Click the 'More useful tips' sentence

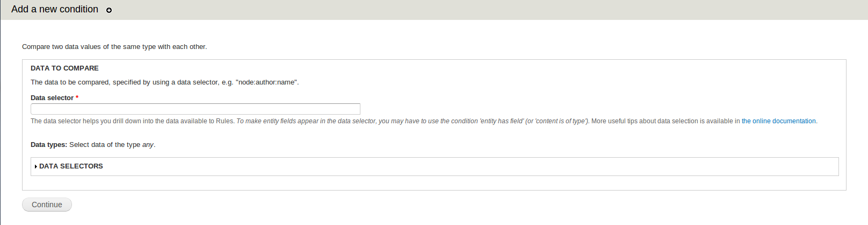[x=665, y=121]
